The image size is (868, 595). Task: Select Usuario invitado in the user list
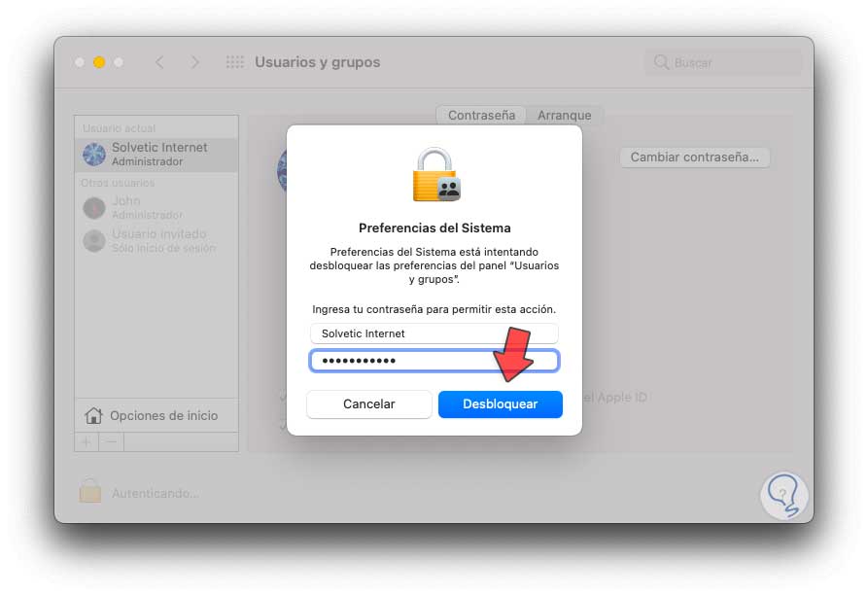156,241
